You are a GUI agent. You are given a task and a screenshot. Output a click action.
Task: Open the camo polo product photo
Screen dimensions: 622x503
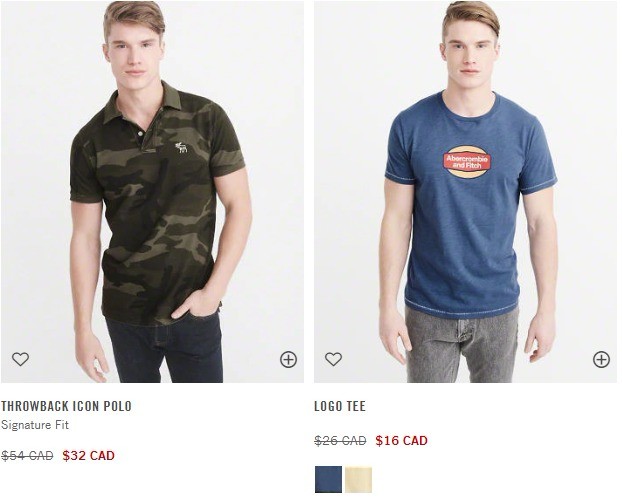pos(152,192)
